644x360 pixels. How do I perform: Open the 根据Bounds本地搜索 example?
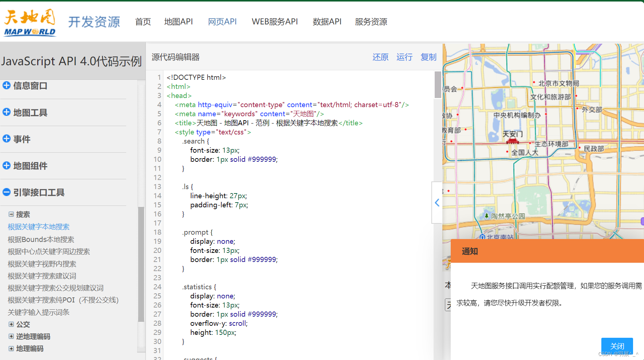pos(41,239)
